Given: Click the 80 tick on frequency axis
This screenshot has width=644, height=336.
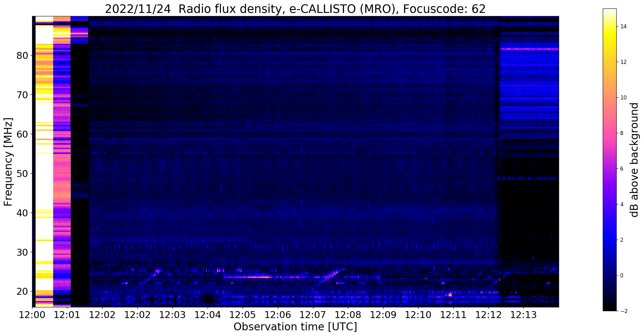Looking at the screenshot, I should click(22, 56).
